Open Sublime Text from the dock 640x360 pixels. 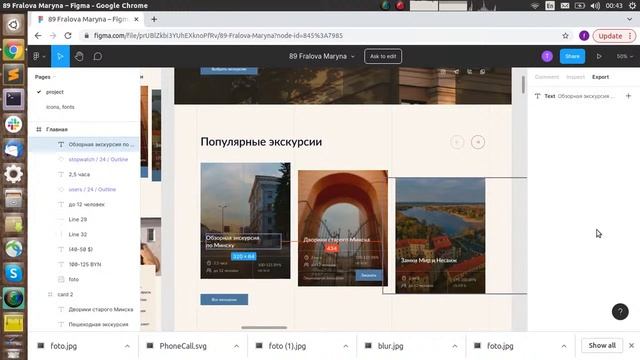pos(13,75)
